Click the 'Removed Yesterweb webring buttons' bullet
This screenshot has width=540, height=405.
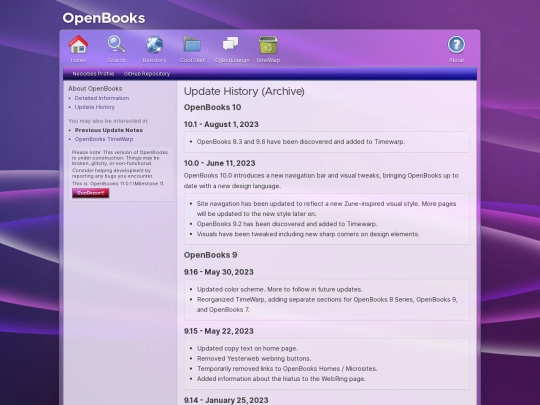click(254, 359)
